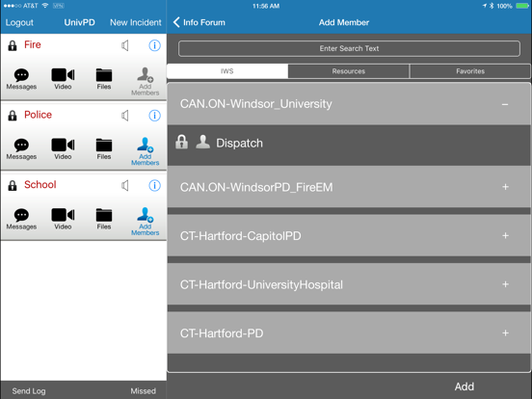Click the Add button at bottom
This screenshot has height=399, width=532.
(465, 386)
